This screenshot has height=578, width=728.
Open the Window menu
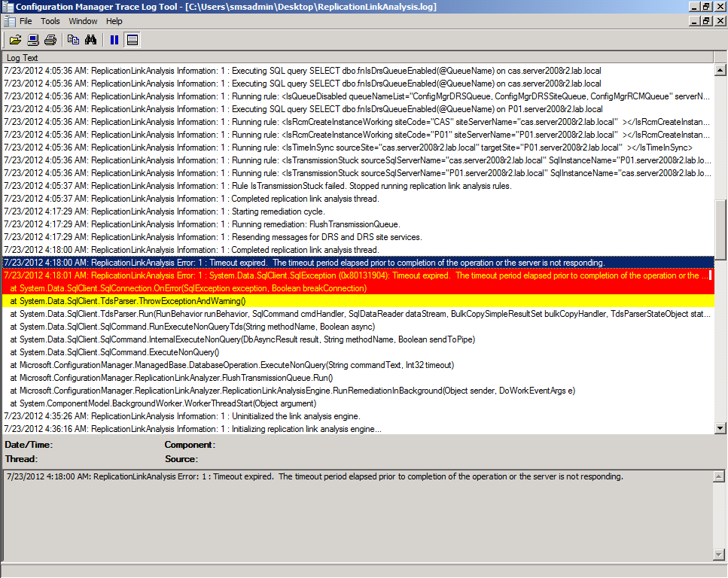coord(83,21)
